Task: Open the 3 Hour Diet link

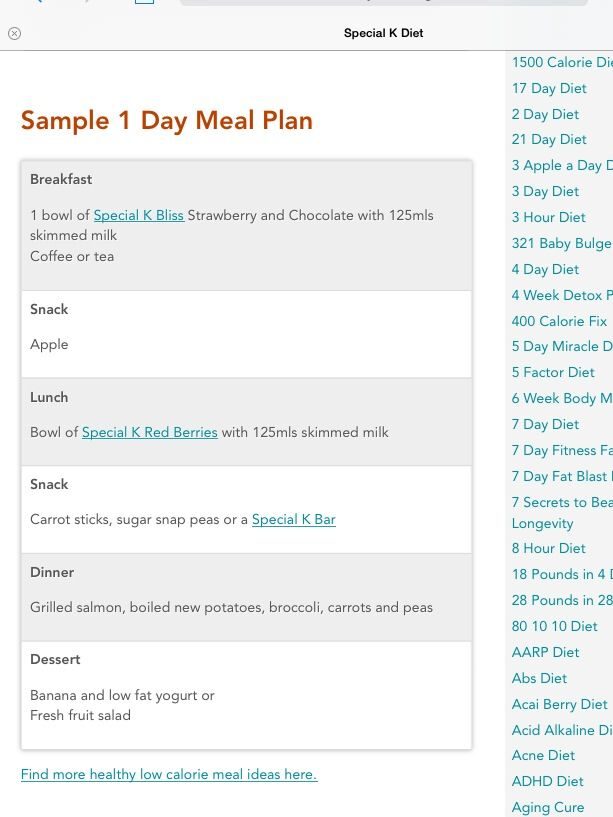Action: tap(548, 217)
